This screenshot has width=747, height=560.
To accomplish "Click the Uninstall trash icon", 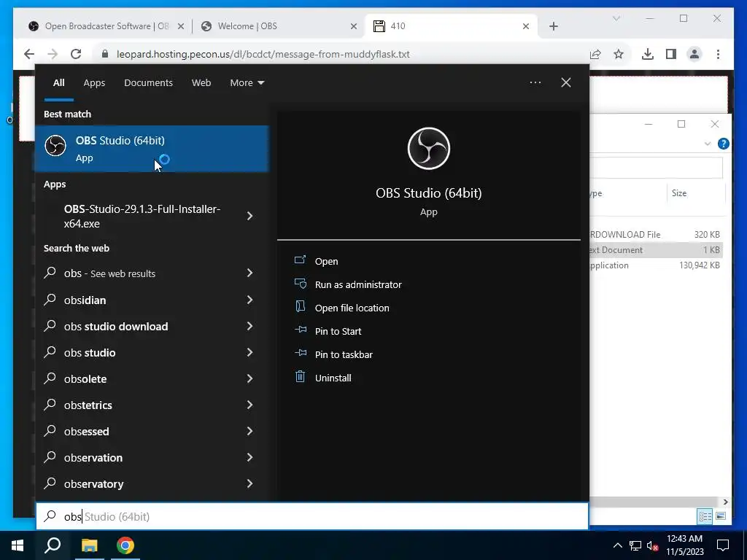I will (300, 377).
